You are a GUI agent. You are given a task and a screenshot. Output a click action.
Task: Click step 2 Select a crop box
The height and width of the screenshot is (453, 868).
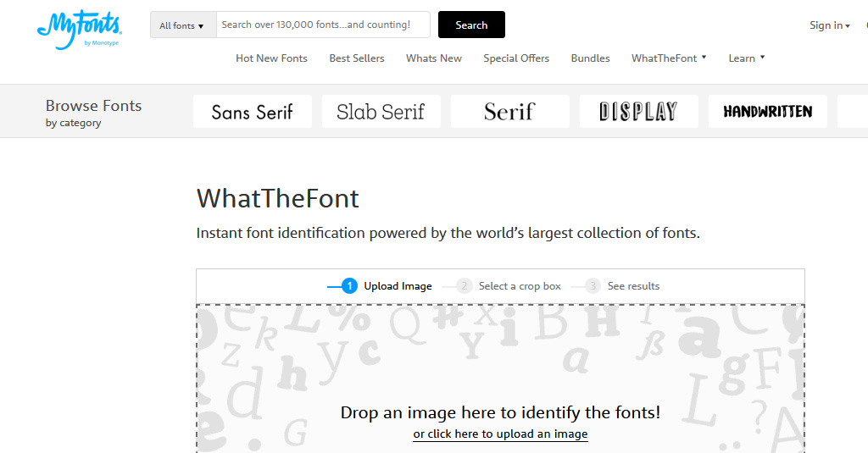click(509, 286)
